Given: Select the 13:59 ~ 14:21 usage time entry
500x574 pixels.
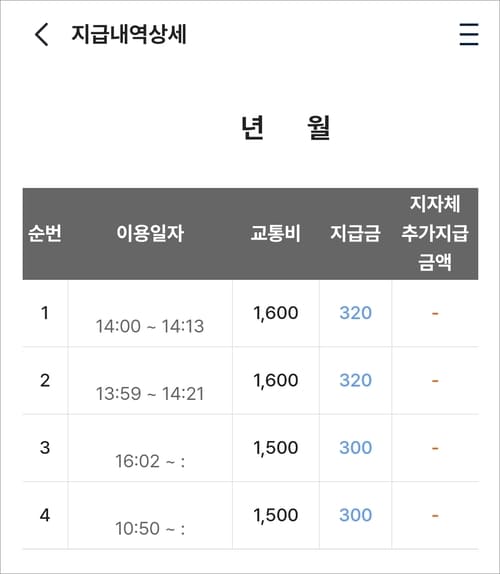Looking at the screenshot, I should [150, 394].
